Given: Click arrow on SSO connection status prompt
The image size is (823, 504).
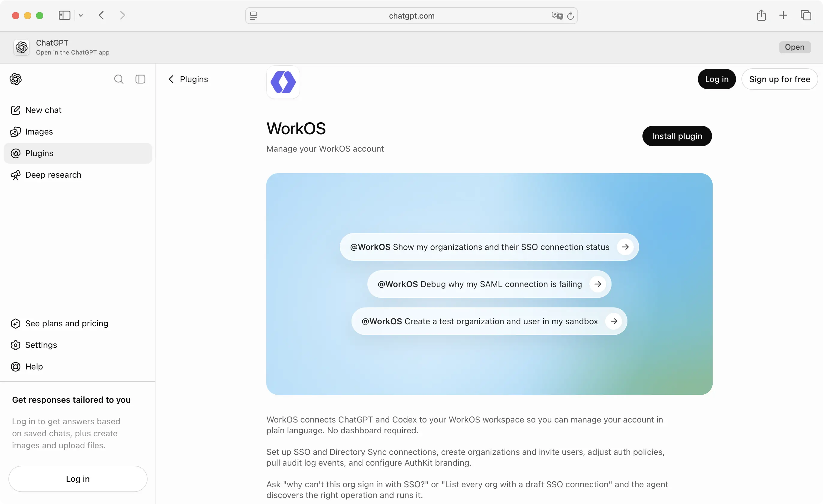Looking at the screenshot, I should 625,247.
